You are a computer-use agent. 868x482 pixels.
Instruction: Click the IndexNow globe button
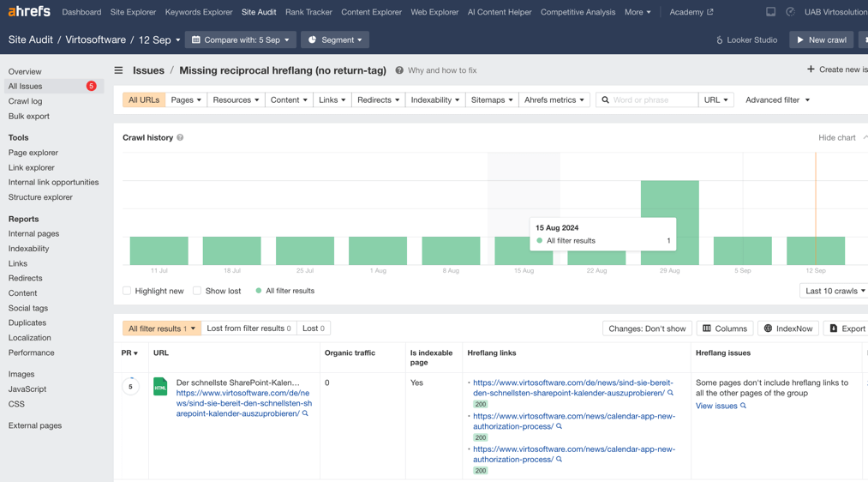pyautogui.click(x=787, y=328)
